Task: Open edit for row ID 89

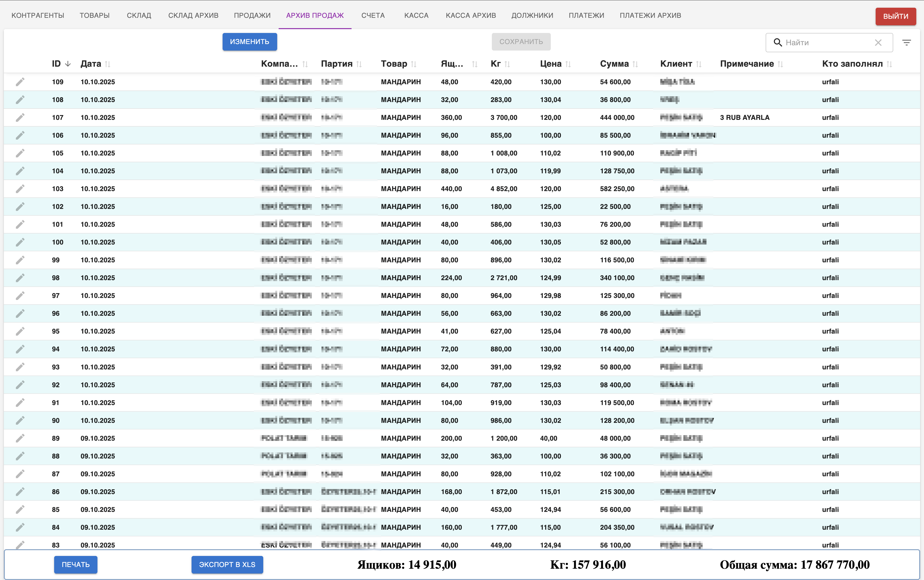Action: click(x=20, y=438)
